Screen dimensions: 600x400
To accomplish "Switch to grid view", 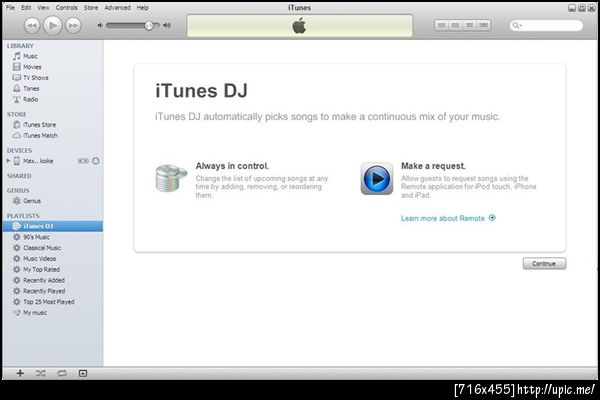I will coord(470,25).
